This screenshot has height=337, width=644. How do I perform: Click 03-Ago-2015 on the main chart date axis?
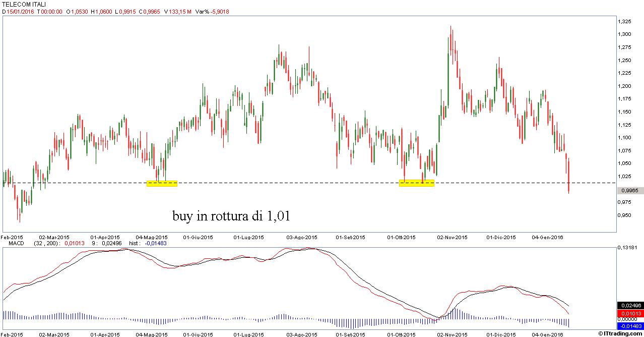301,237
